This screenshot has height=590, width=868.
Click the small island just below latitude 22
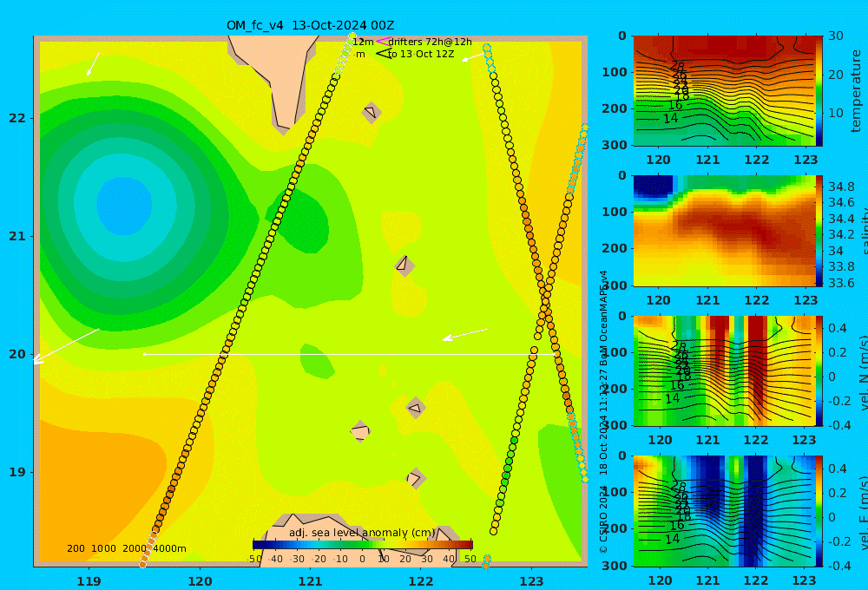pyautogui.click(x=372, y=112)
